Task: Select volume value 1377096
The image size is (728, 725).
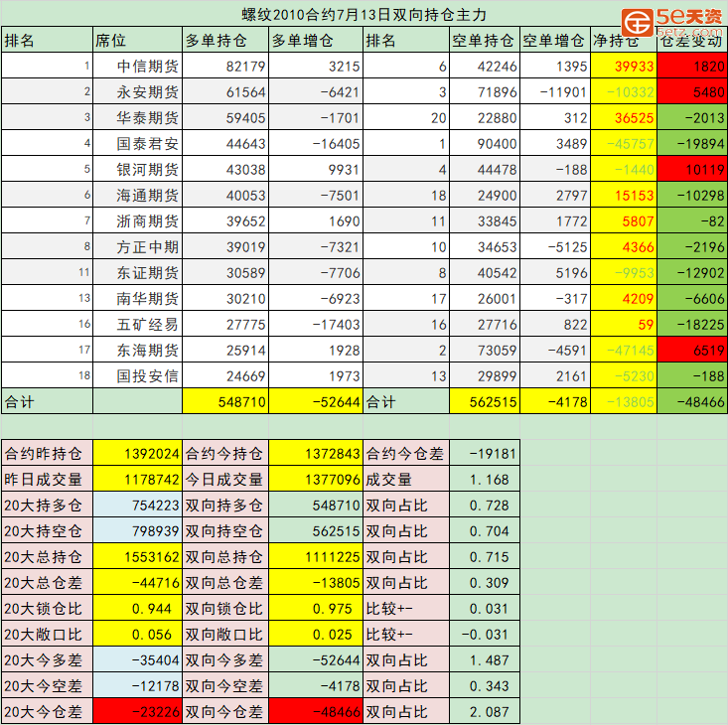Action: [x=316, y=479]
